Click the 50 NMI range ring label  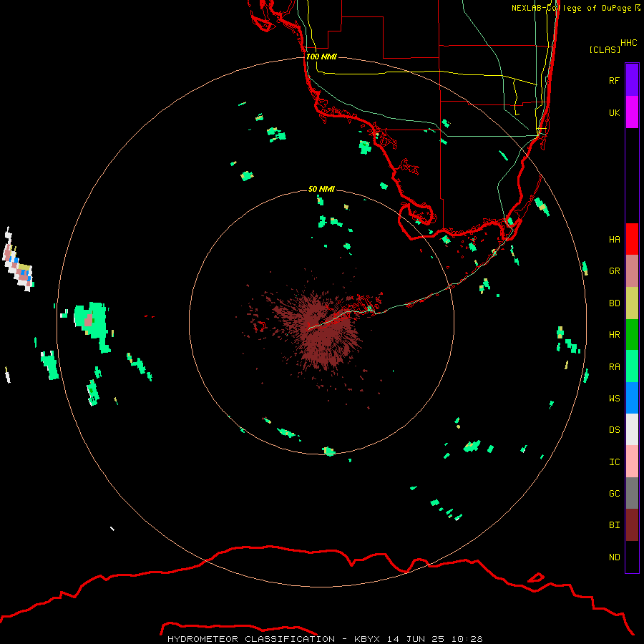tap(321, 189)
